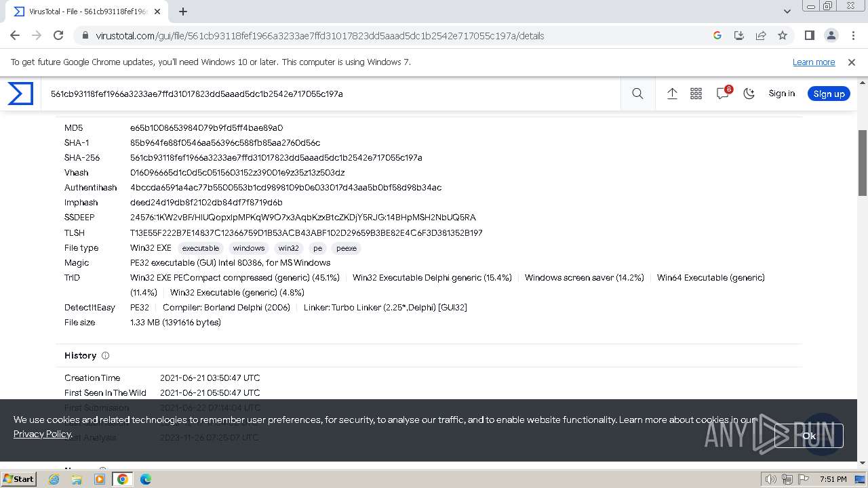
Task: Open notifications comment icon with badge
Action: (x=723, y=94)
